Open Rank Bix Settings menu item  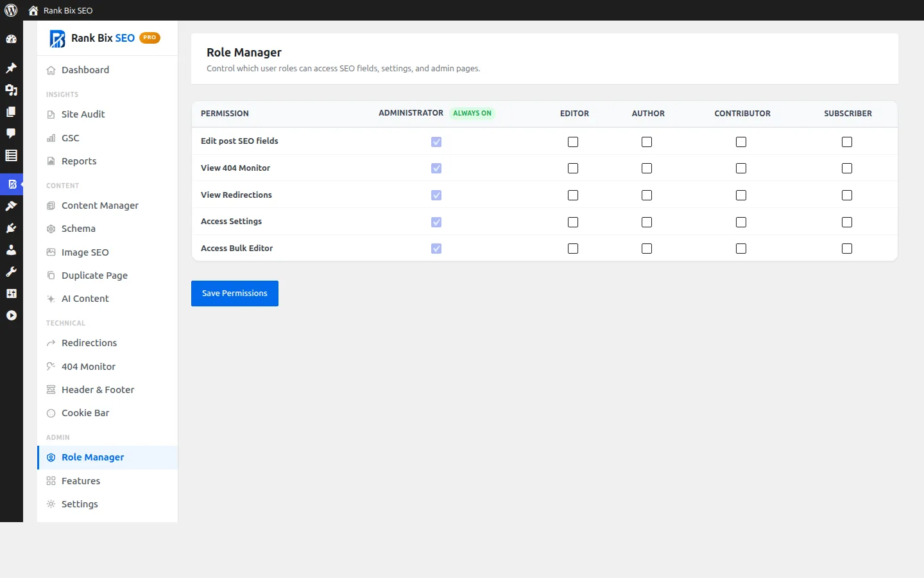click(107, 504)
